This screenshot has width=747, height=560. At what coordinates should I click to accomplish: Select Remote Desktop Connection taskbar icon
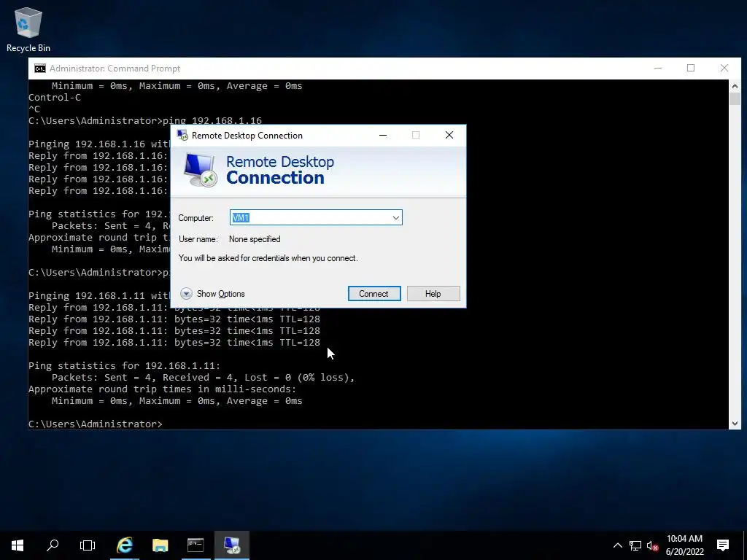coord(232,545)
